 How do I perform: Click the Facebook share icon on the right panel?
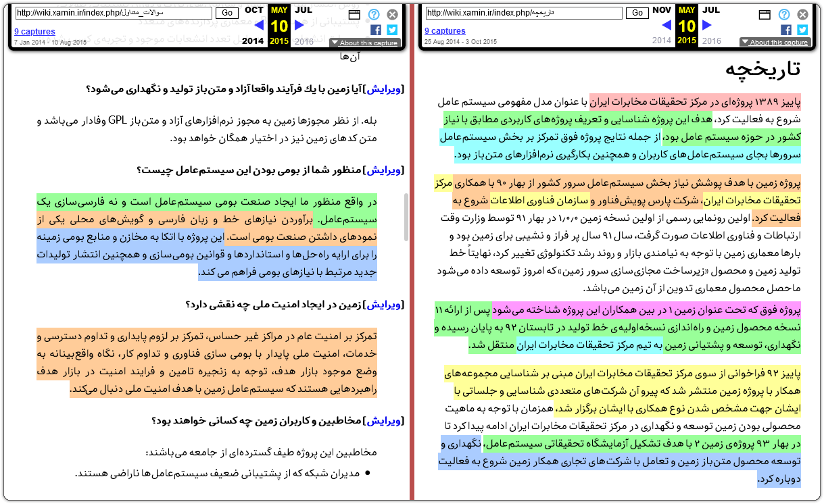787,30
